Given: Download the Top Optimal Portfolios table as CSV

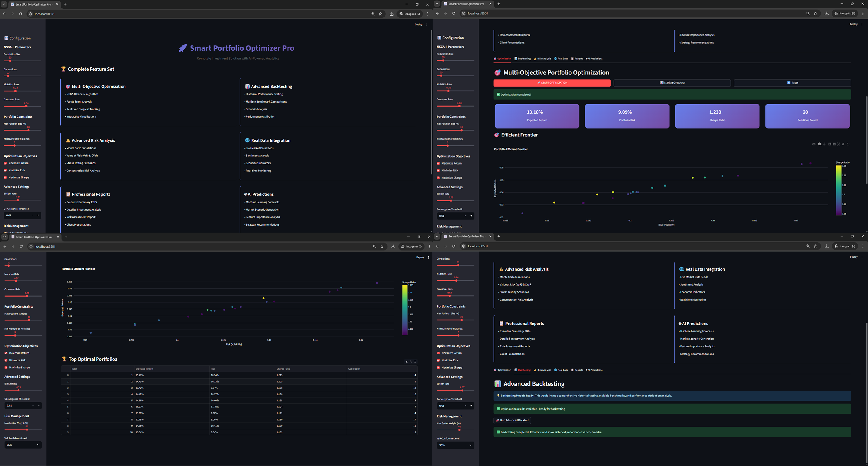Looking at the screenshot, I should [407, 361].
